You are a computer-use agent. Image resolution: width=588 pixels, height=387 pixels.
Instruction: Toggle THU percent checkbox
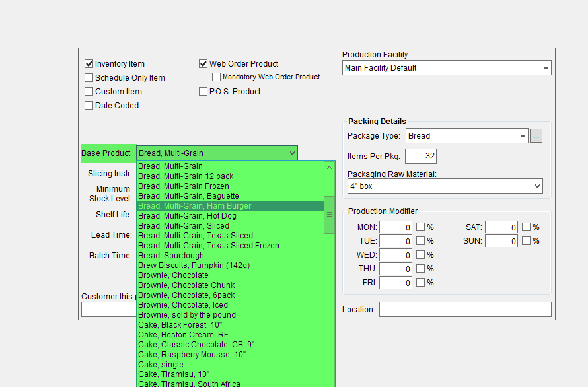(421, 269)
